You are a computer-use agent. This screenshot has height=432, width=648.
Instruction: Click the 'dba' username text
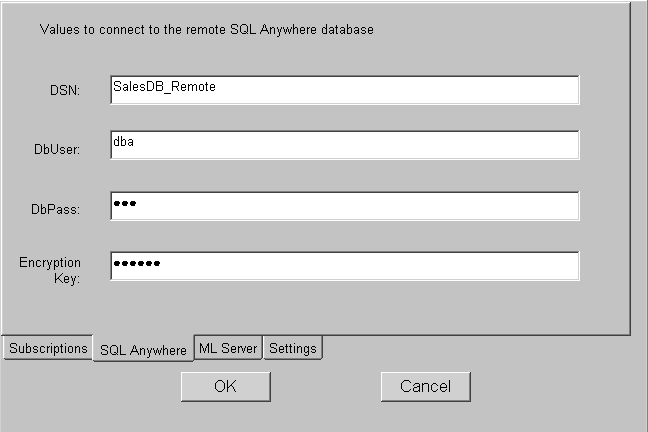tap(124, 142)
